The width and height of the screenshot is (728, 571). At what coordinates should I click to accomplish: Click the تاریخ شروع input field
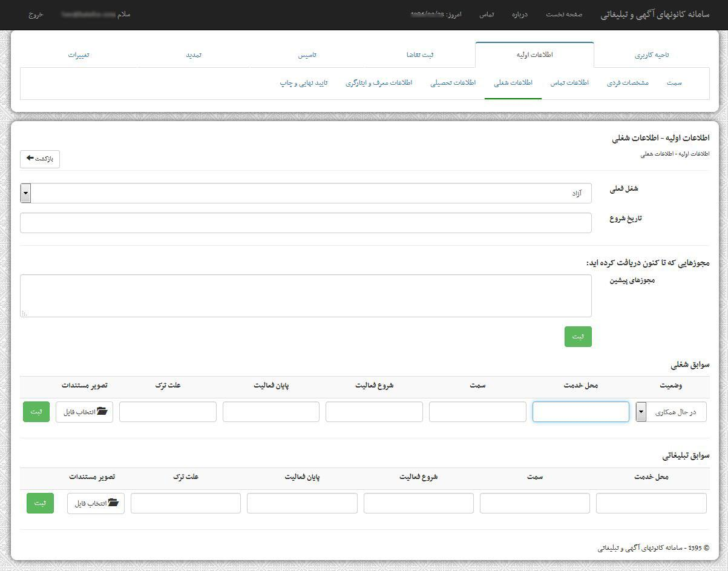coord(306,222)
